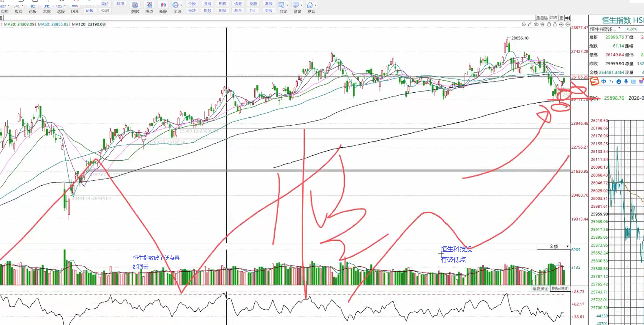This screenshot has height=325, width=644.
Task: Toggle the 均线 moving average button
Action: coord(554,17)
